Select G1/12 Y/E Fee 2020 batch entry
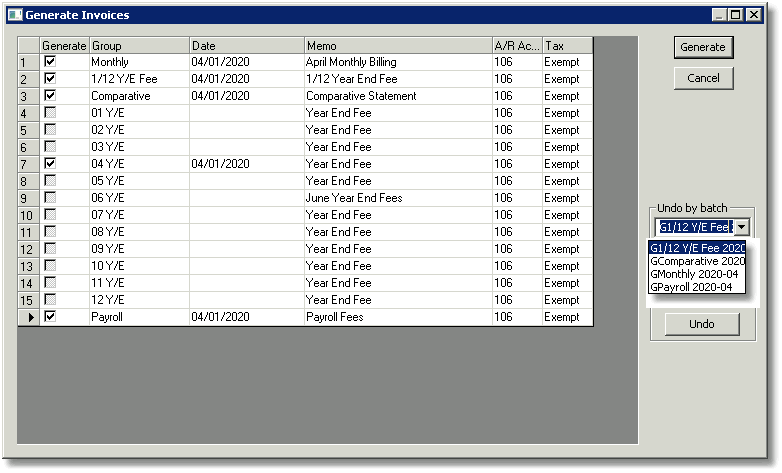This screenshot has height=473, width=782. [x=697, y=248]
